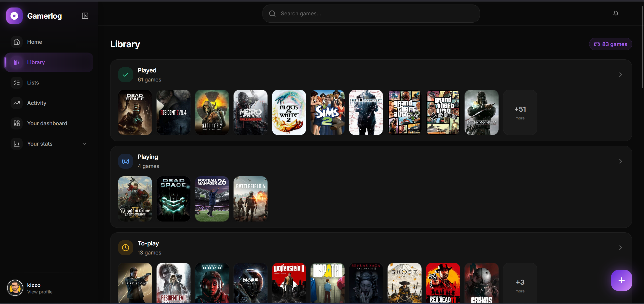The image size is (644, 304).
Task: Click the View profile link for kizzo
Action: pyautogui.click(x=40, y=292)
